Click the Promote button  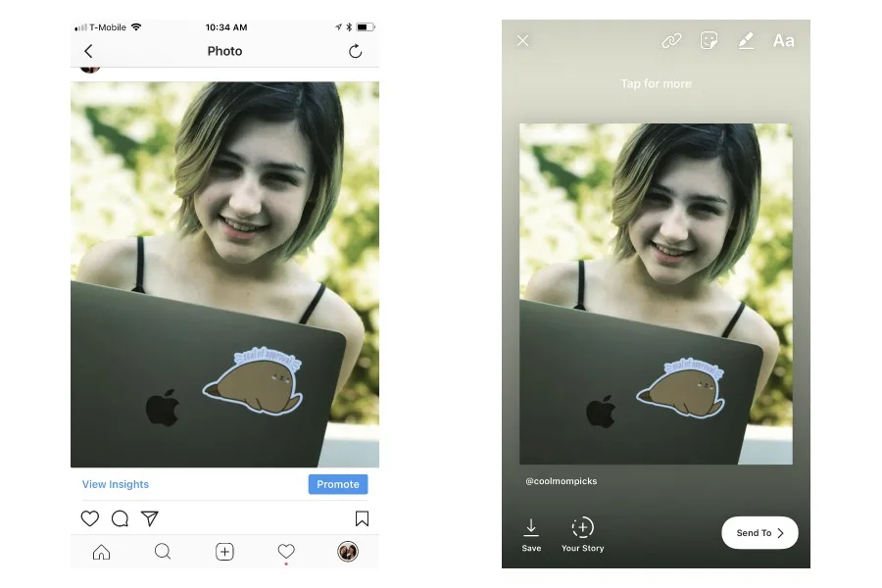tap(337, 483)
